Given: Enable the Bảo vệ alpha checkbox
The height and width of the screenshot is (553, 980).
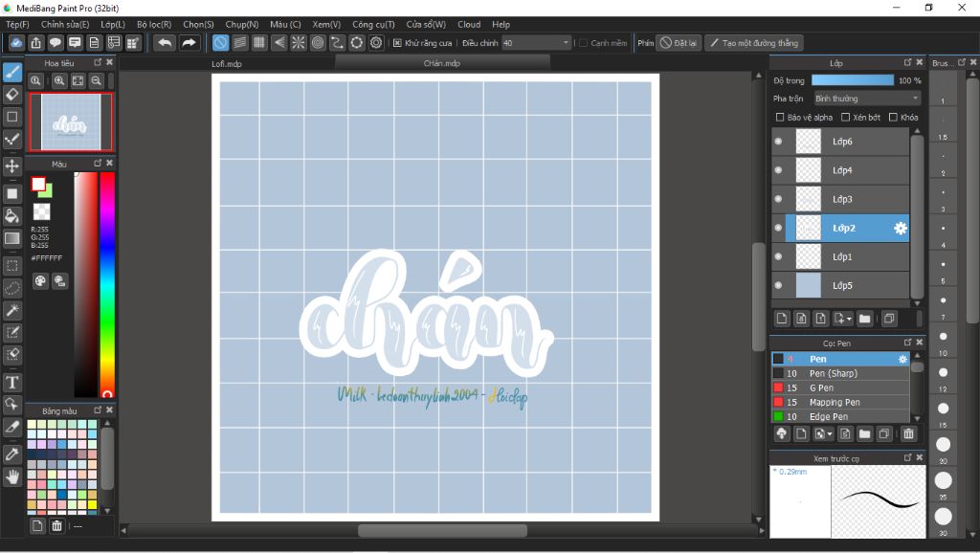Looking at the screenshot, I should coord(779,117).
